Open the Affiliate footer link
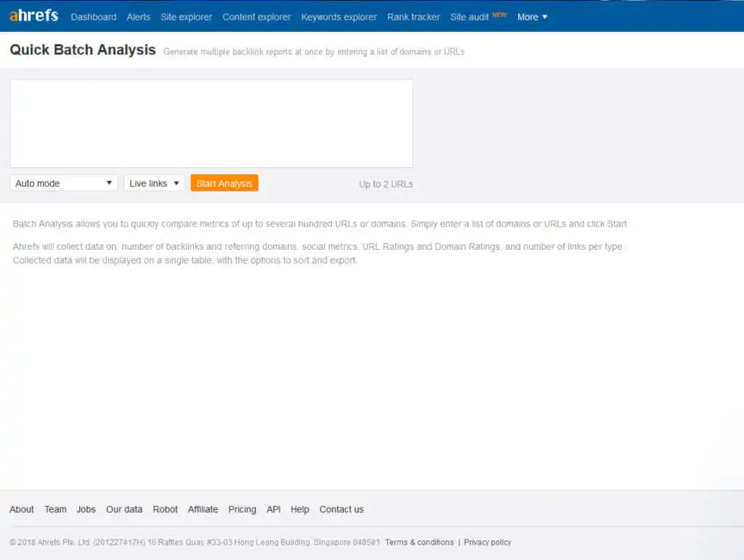 (x=203, y=509)
